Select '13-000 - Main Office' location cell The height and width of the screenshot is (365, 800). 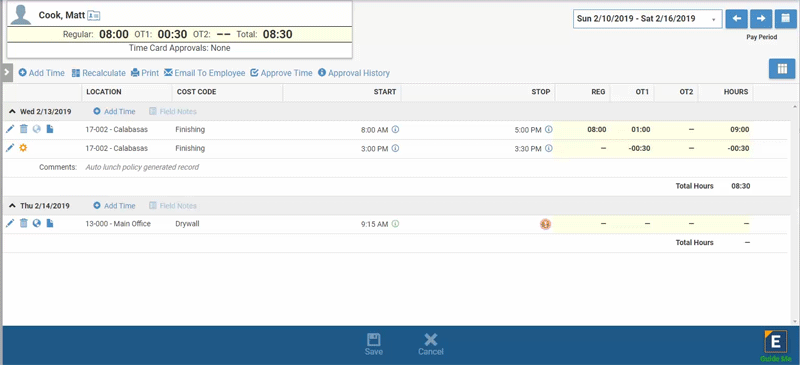[x=118, y=224]
